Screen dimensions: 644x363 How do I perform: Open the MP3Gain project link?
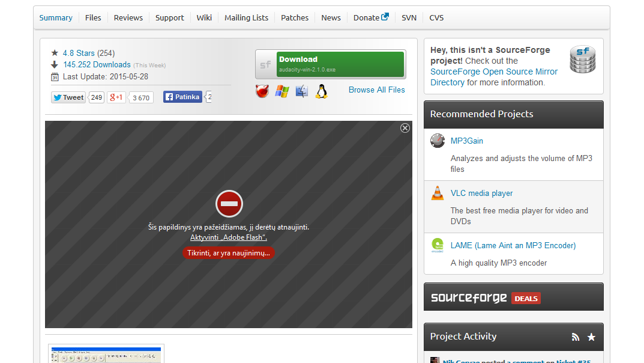(x=466, y=141)
